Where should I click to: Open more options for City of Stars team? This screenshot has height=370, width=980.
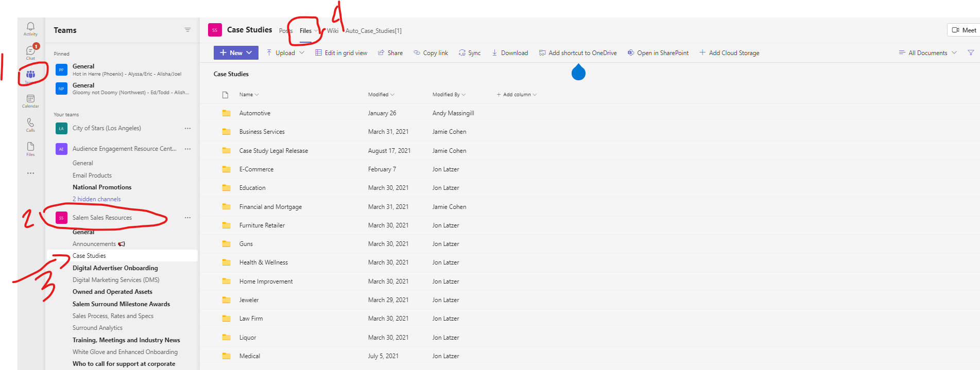187,128
